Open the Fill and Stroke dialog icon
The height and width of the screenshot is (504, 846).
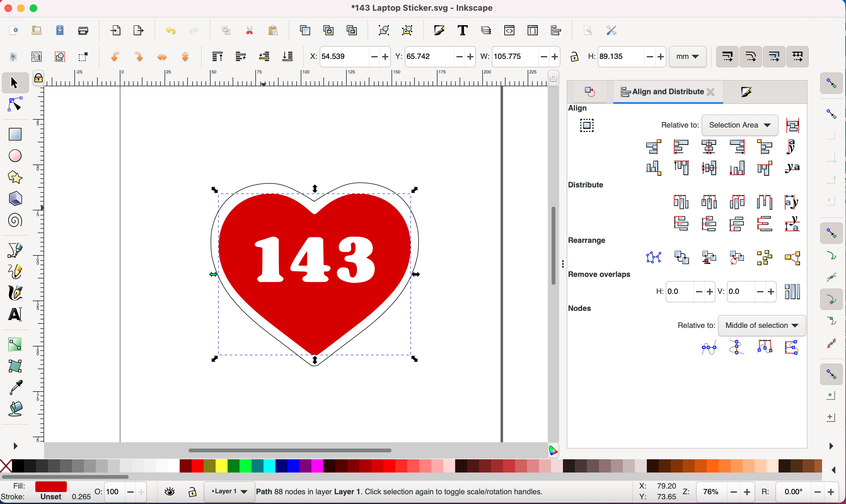click(x=439, y=31)
